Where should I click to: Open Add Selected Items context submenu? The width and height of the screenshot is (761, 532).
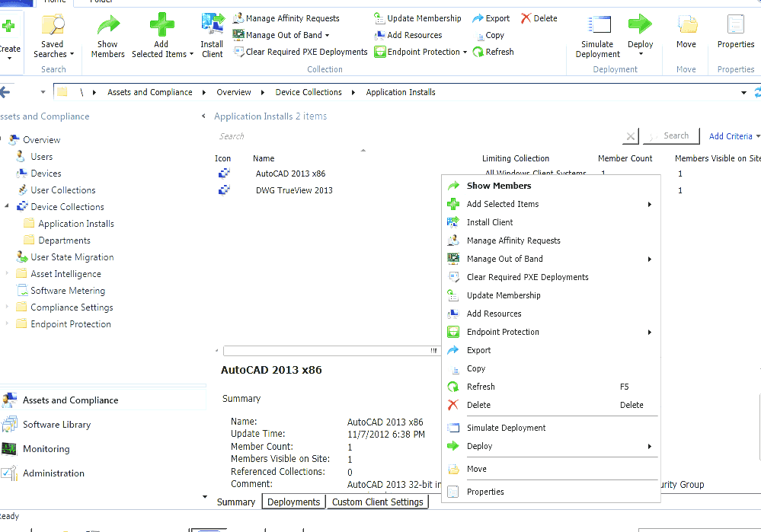click(551, 204)
